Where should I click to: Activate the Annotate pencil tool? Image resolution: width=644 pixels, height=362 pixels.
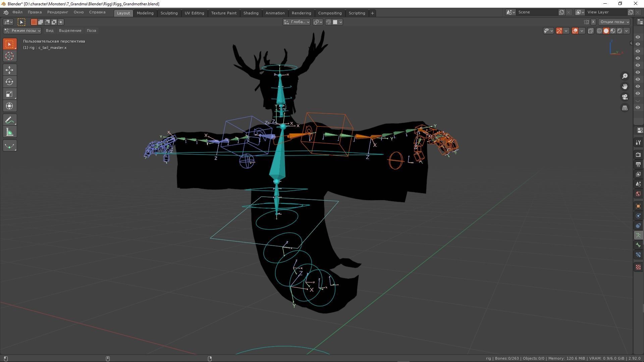(9, 120)
